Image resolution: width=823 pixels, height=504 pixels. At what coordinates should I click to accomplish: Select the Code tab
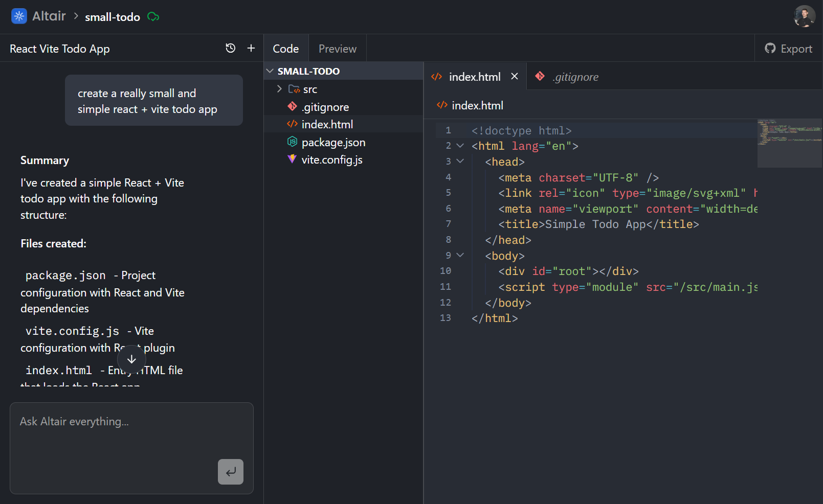click(x=285, y=49)
